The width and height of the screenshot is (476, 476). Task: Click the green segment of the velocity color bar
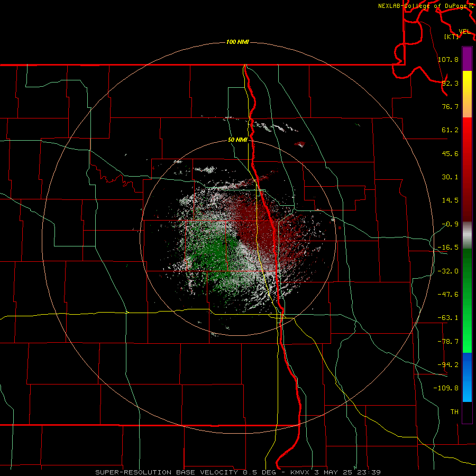pos(467,300)
